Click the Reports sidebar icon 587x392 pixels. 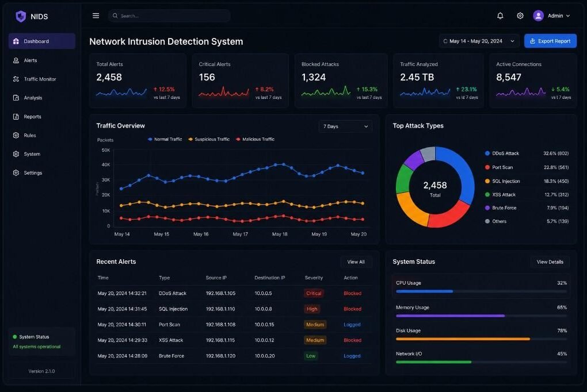click(16, 117)
